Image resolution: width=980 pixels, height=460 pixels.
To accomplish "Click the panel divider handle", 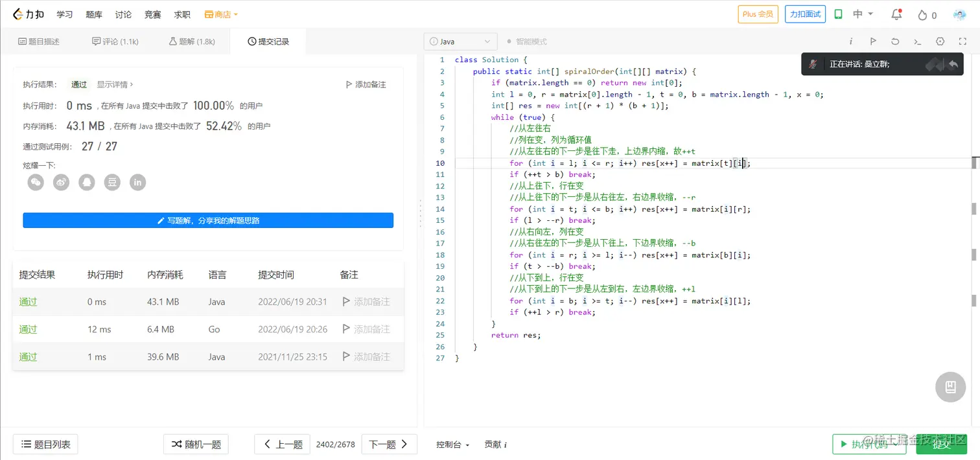I will [421, 213].
